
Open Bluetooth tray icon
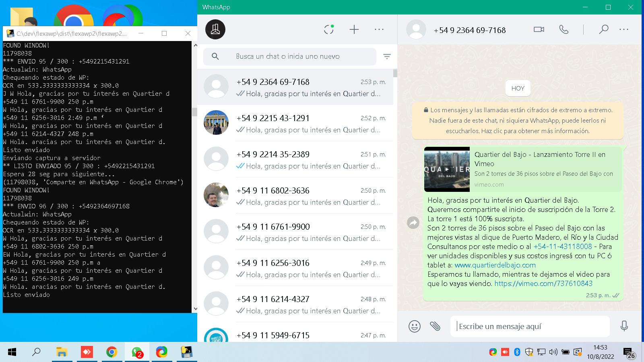click(x=517, y=352)
